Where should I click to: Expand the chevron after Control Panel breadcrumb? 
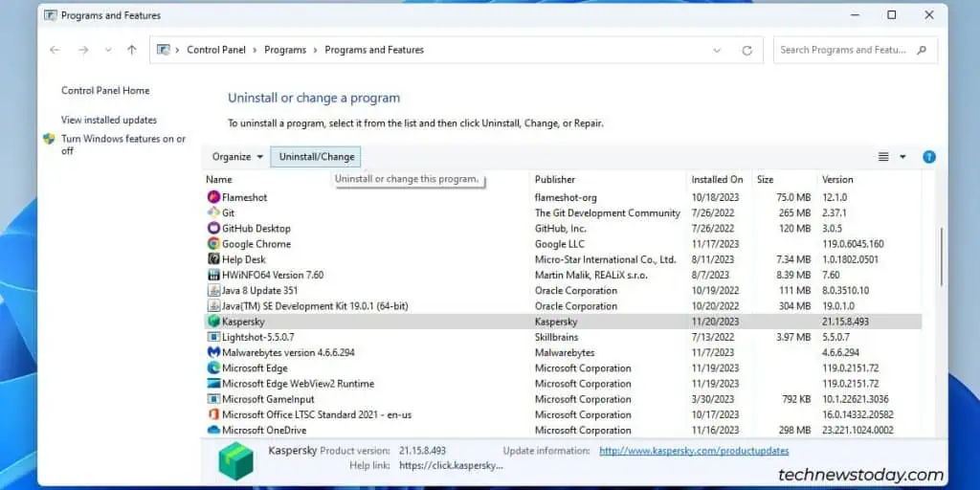[255, 50]
